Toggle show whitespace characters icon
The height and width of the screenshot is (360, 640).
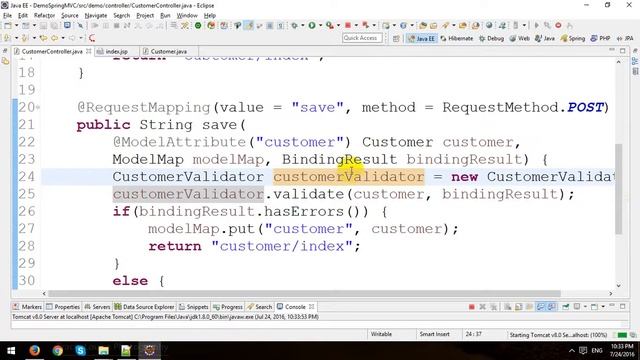point(280,25)
